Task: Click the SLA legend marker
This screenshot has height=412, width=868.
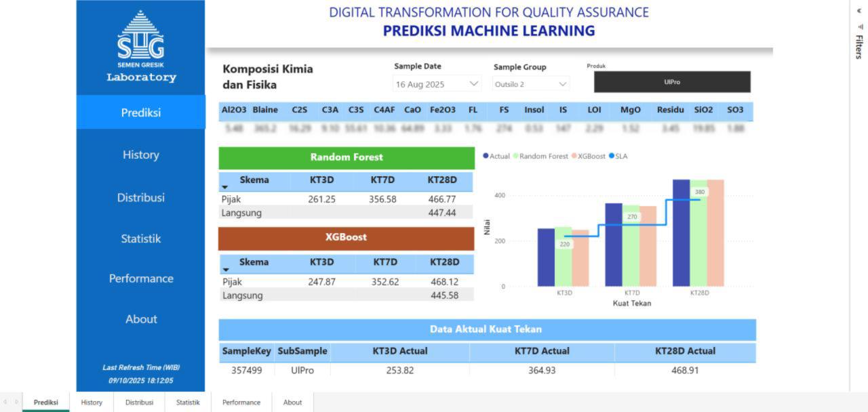Action: tap(611, 156)
